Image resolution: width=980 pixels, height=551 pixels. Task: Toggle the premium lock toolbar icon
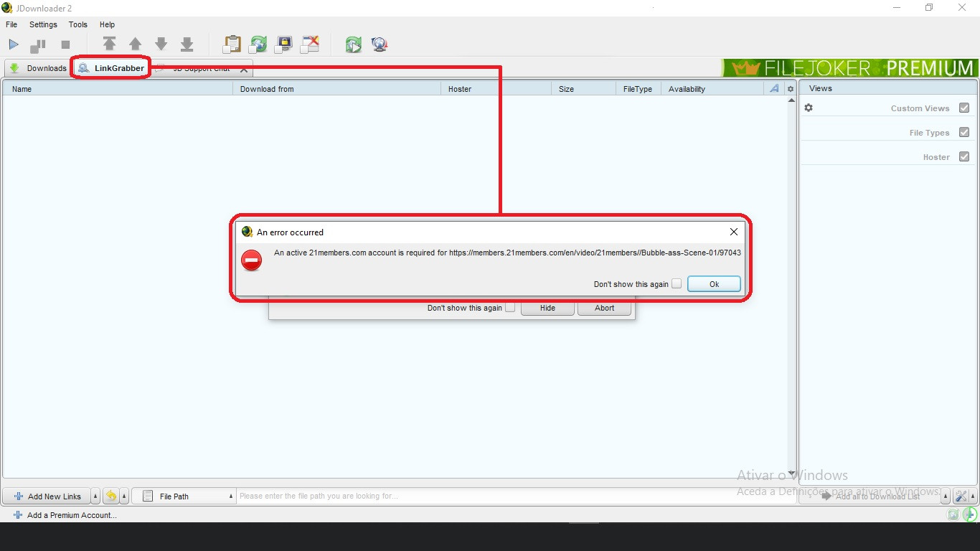click(x=284, y=44)
